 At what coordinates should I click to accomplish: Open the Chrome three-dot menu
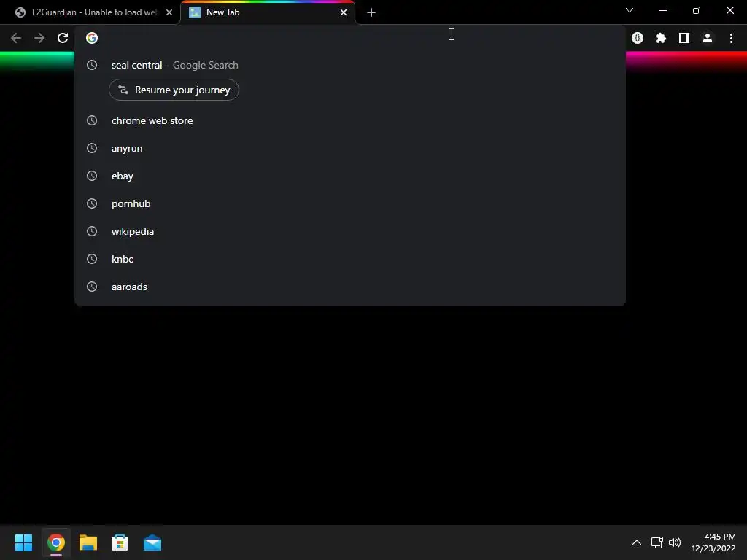coord(731,38)
